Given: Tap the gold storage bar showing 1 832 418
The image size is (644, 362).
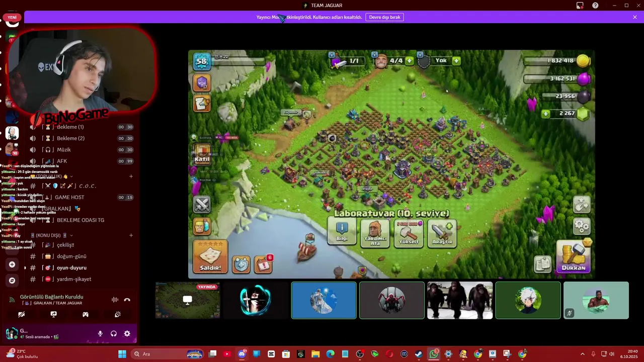Looking at the screenshot, I should coord(557,61).
